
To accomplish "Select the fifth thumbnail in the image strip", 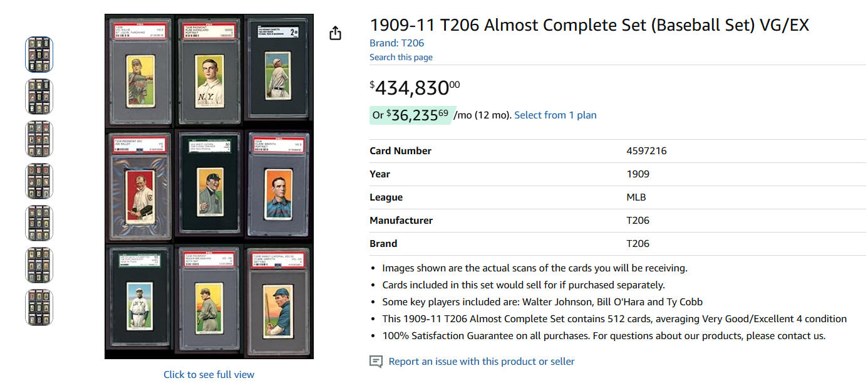I will (39, 222).
